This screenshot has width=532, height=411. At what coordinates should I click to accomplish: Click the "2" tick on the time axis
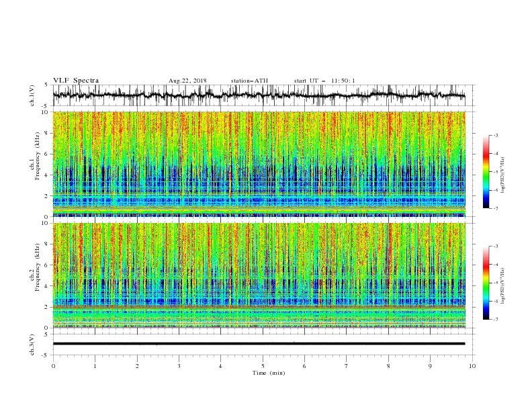tap(137, 366)
